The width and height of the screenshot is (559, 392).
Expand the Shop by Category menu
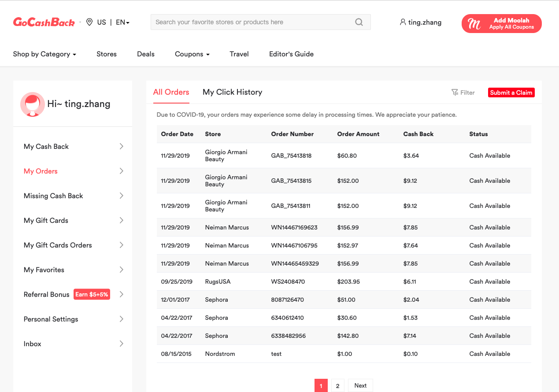(44, 54)
